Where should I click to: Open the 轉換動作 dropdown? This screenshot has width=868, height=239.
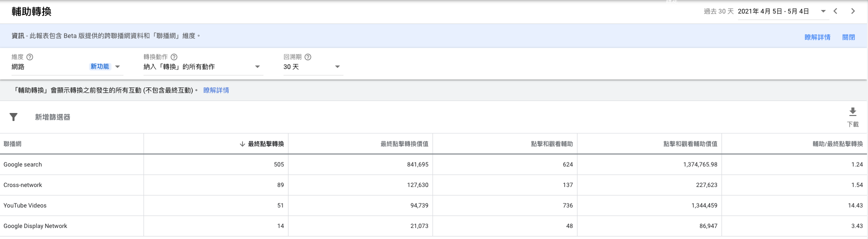[x=257, y=66]
